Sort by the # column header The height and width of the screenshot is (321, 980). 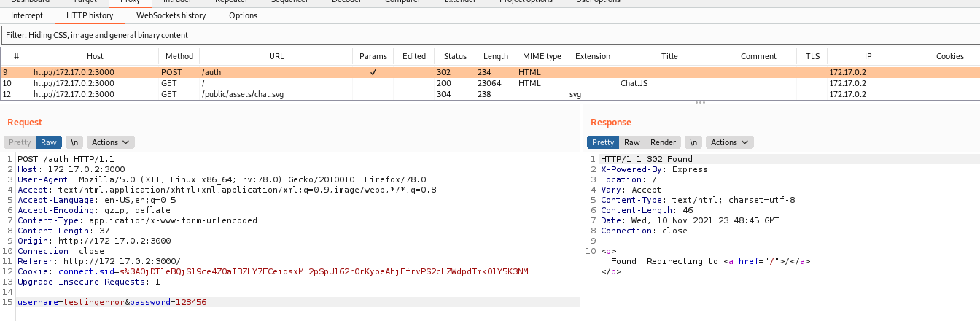(16, 56)
